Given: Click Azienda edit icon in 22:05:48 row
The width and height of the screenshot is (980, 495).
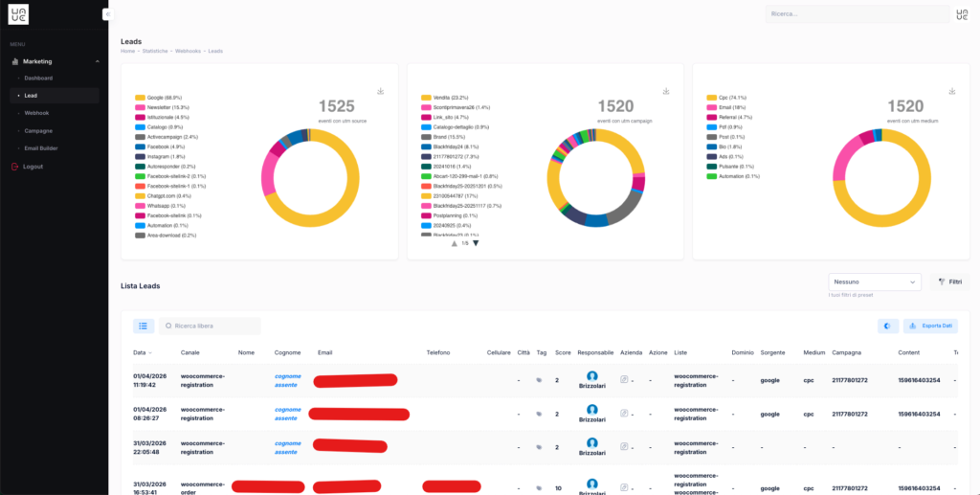Looking at the screenshot, I should 624,447.
